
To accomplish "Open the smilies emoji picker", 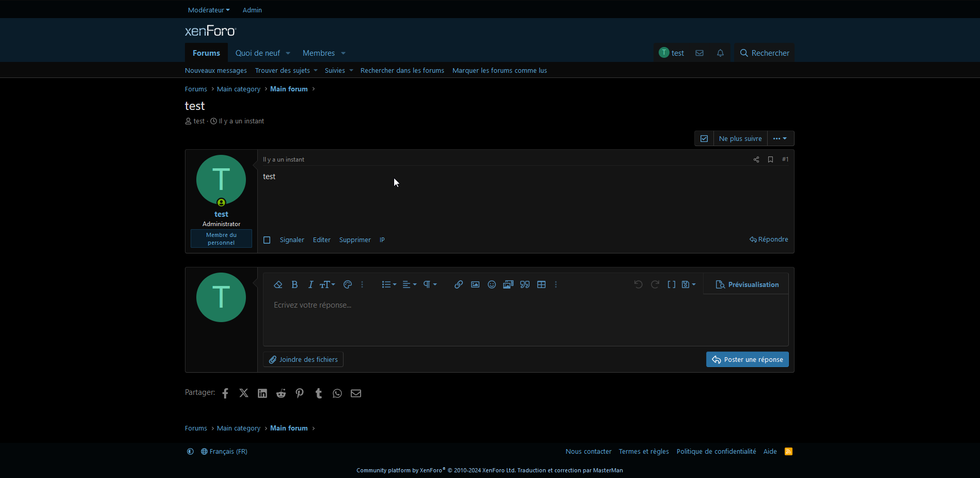I will pyautogui.click(x=492, y=284).
